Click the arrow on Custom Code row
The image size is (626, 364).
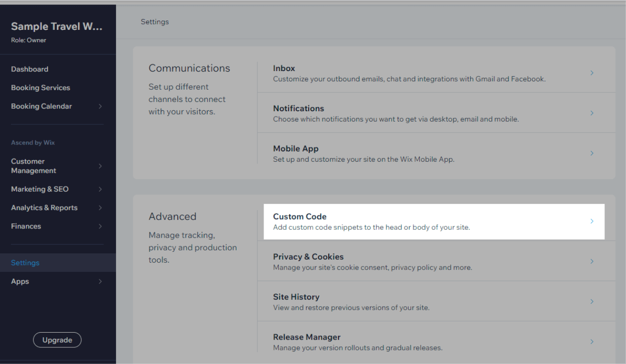pyautogui.click(x=592, y=221)
